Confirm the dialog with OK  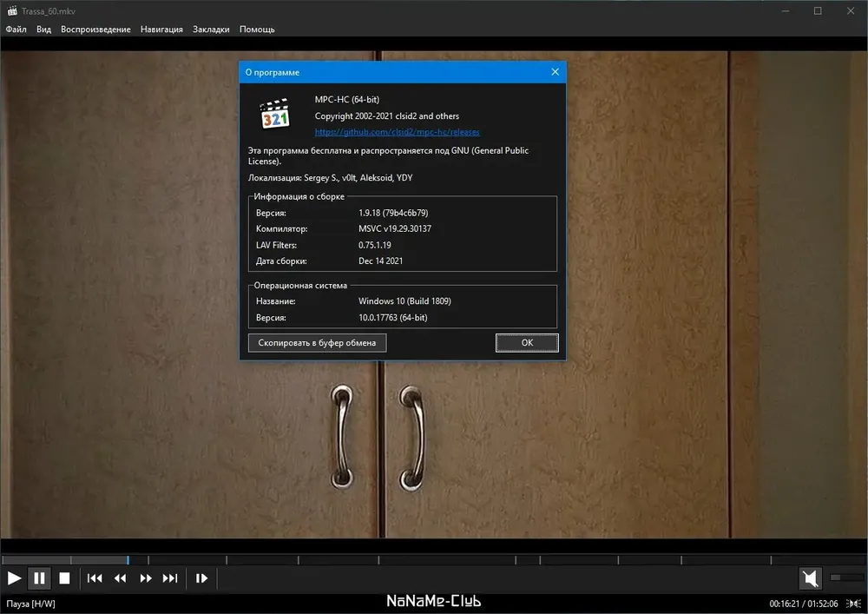click(x=527, y=343)
